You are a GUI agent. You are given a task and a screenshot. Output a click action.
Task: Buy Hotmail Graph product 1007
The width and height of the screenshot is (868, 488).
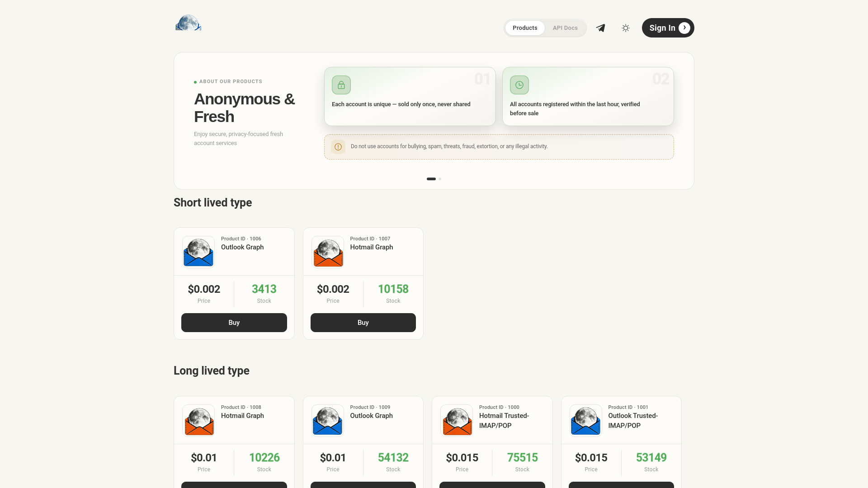pyautogui.click(x=363, y=323)
